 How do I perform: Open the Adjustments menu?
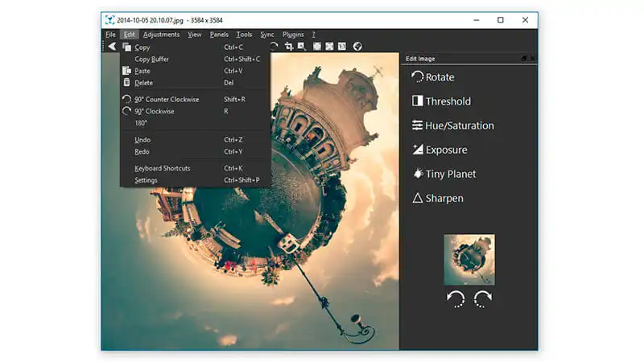(162, 35)
